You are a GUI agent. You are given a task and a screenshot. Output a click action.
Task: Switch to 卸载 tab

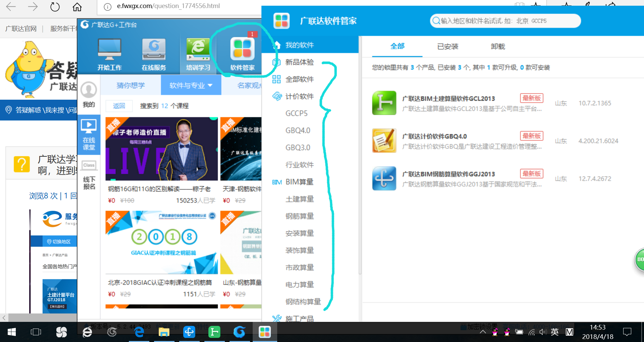point(498,46)
